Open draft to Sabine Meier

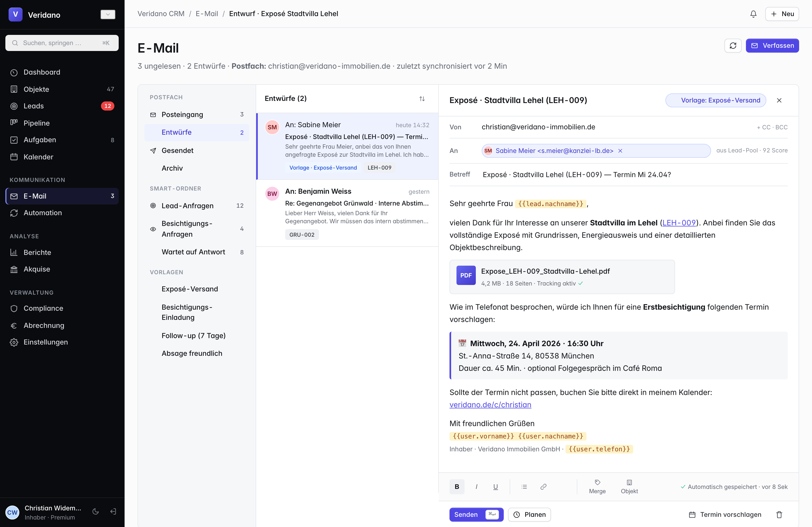(347, 146)
